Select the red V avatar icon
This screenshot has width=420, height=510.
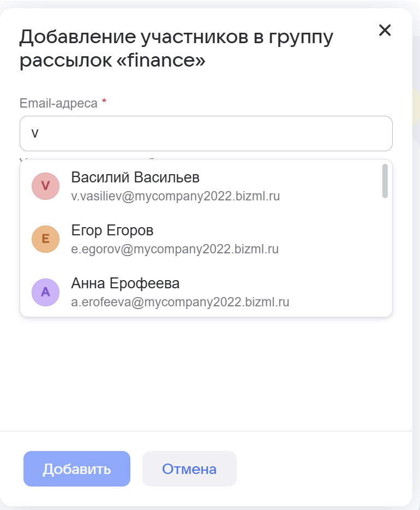45,186
